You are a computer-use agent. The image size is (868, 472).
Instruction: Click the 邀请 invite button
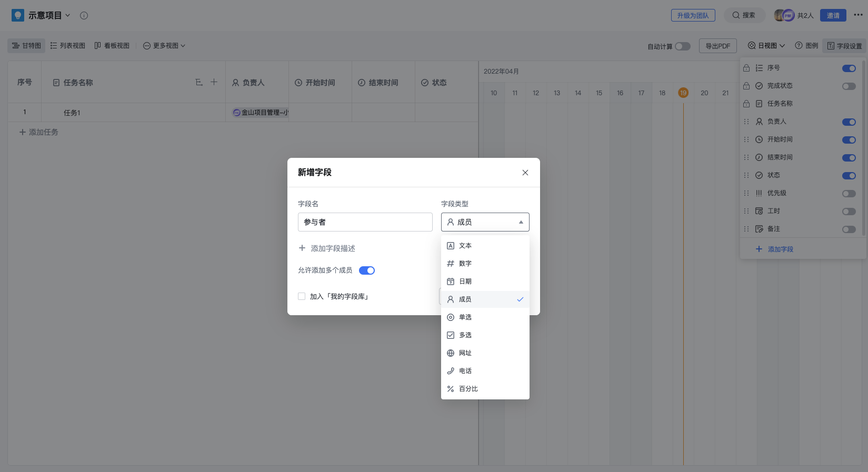(833, 15)
